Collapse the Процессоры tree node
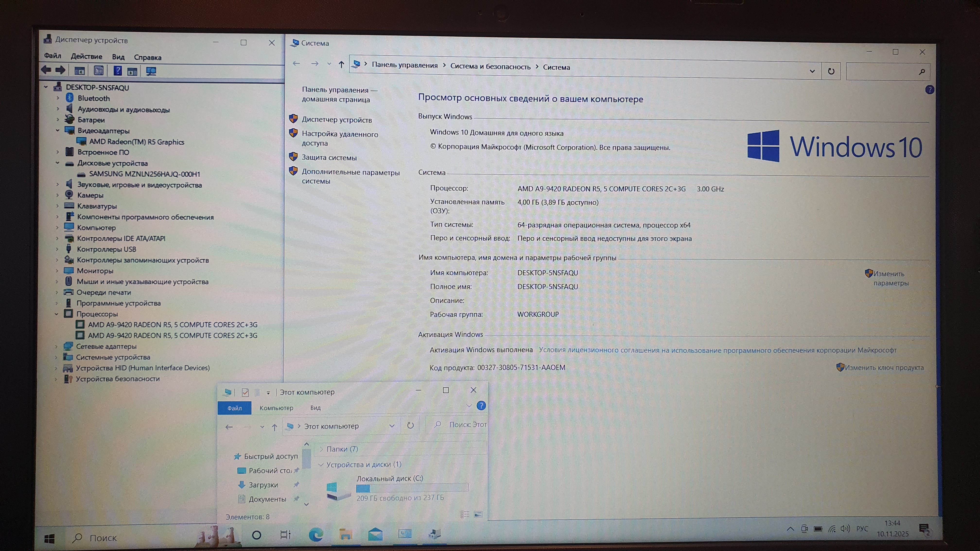 pyautogui.click(x=56, y=314)
